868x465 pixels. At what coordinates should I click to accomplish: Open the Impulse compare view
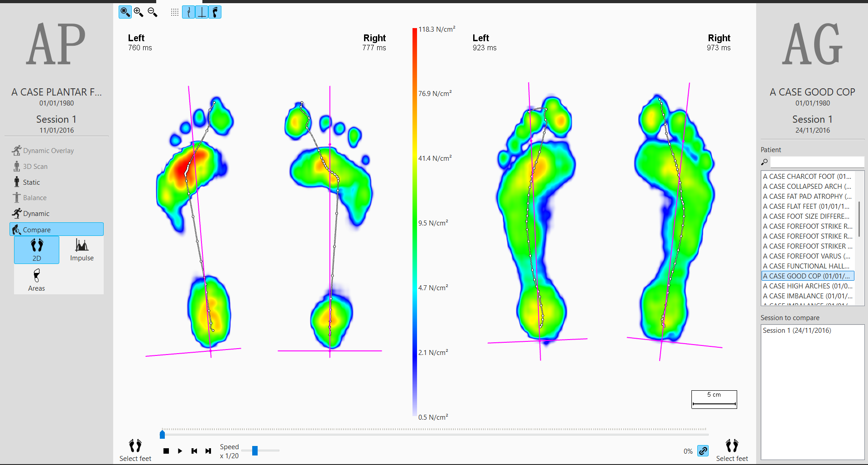click(x=82, y=250)
